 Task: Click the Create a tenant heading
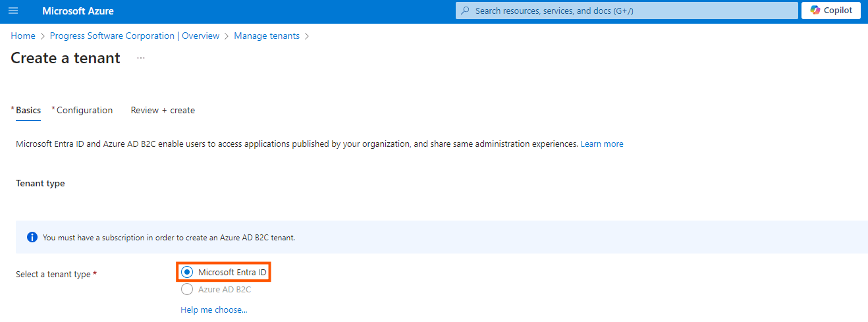(x=66, y=58)
